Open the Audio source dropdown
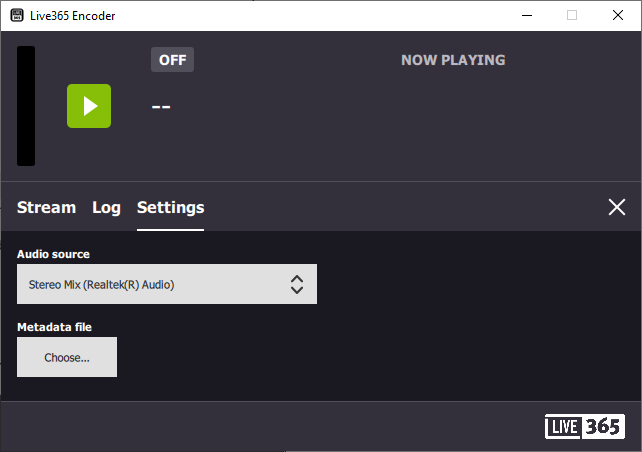This screenshot has height=452, width=642. [167, 284]
